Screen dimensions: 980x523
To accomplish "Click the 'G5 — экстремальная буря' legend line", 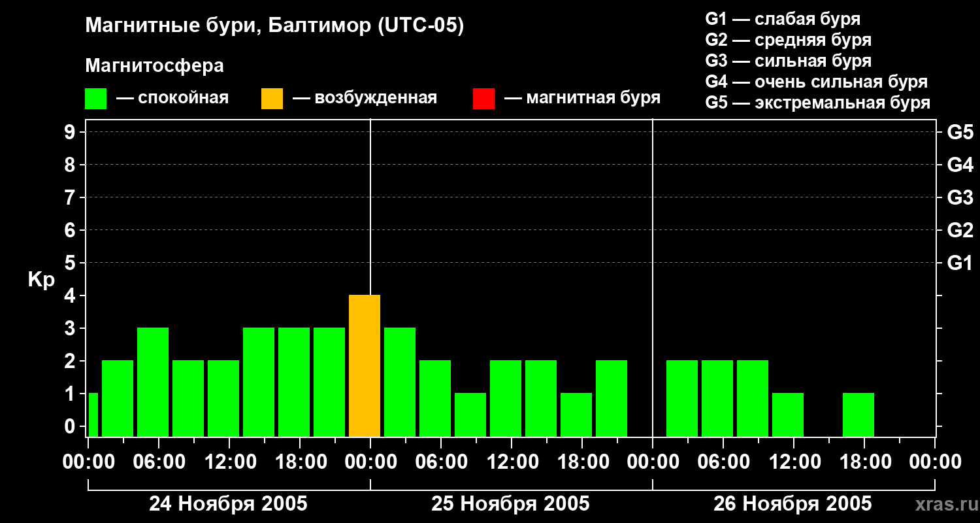I will point(818,103).
